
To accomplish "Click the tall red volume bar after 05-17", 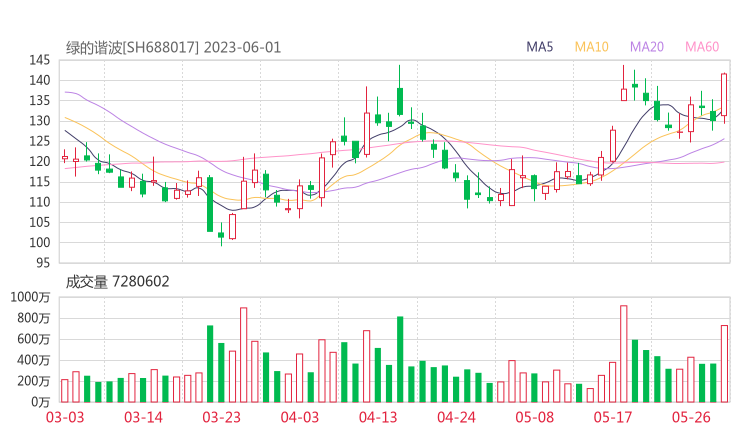I will pos(623,354).
